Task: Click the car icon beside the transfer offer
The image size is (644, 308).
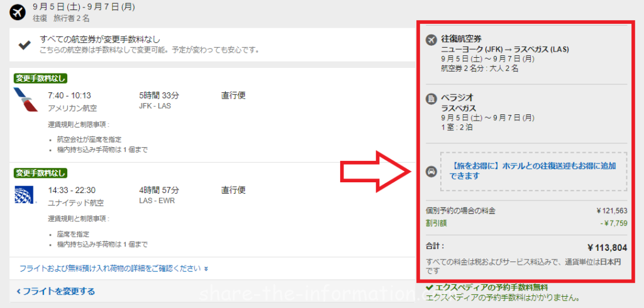Action: click(x=431, y=172)
